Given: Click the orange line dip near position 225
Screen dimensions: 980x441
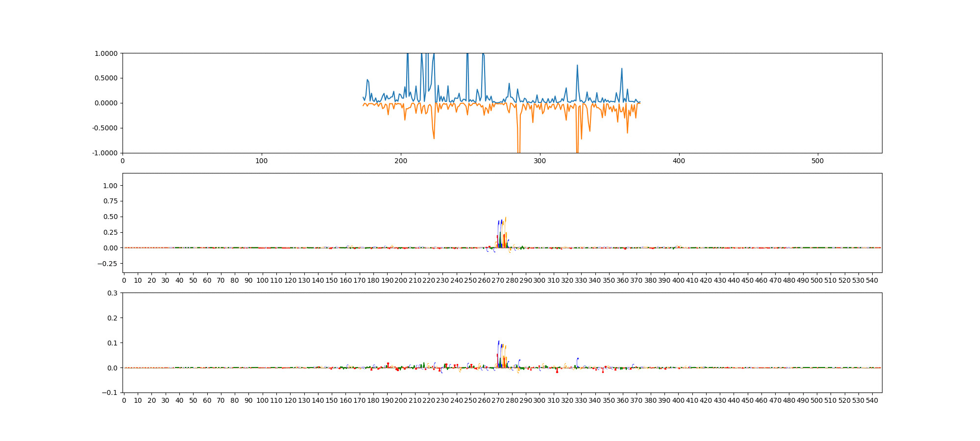Looking at the screenshot, I should point(434,138).
